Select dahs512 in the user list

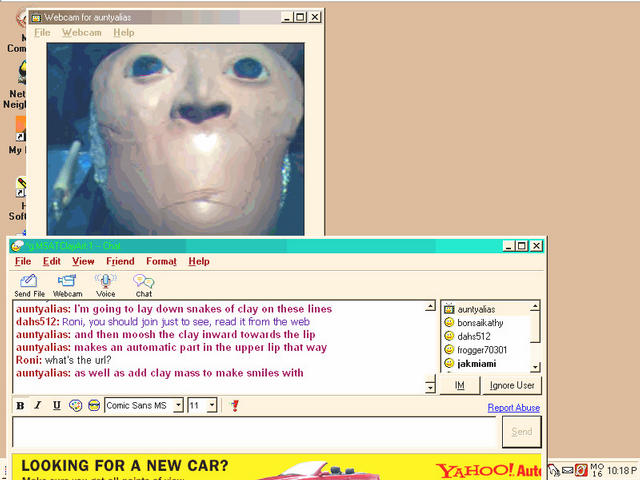[x=486, y=336]
